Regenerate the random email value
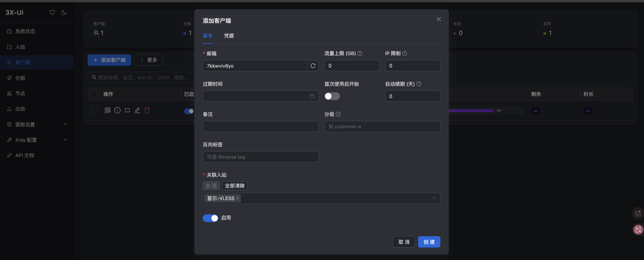644x260 pixels. 313,66
